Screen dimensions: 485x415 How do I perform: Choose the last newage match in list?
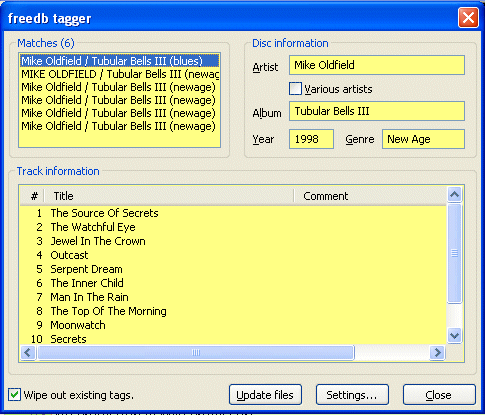(119, 126)
